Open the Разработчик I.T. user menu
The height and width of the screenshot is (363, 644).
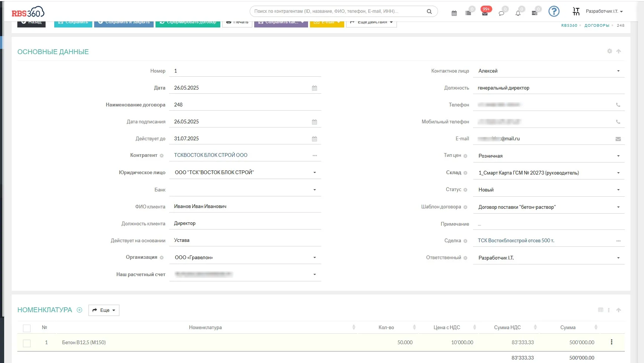coord(604,11)
